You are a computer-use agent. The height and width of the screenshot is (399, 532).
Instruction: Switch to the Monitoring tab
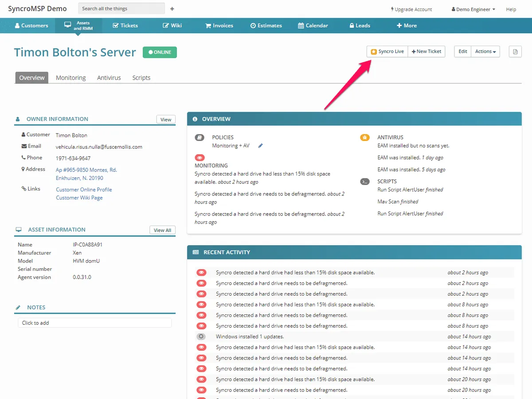pos(70,78)
